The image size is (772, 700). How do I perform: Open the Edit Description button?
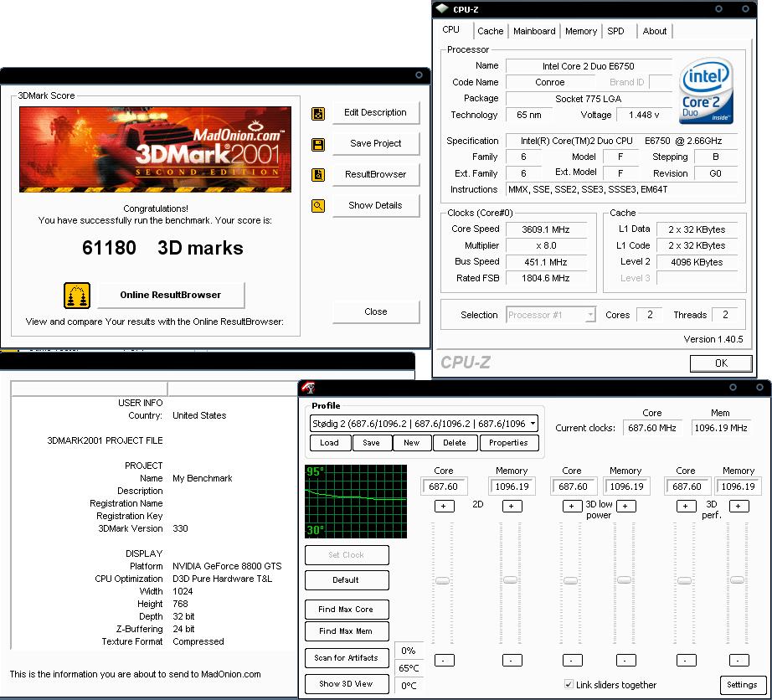(x=376, y=113)
